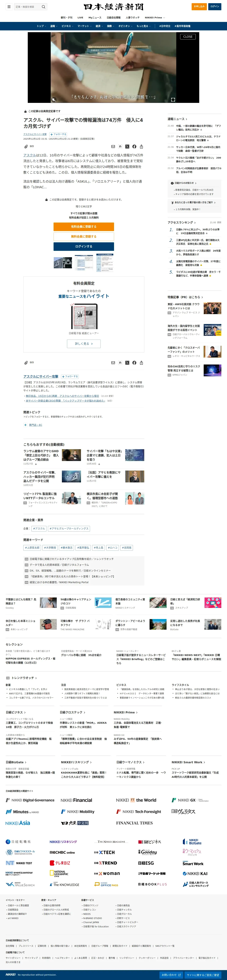This screenshot has width=227, height=980.
Task: Click the search magnifier icon
Action: point(43,7)
